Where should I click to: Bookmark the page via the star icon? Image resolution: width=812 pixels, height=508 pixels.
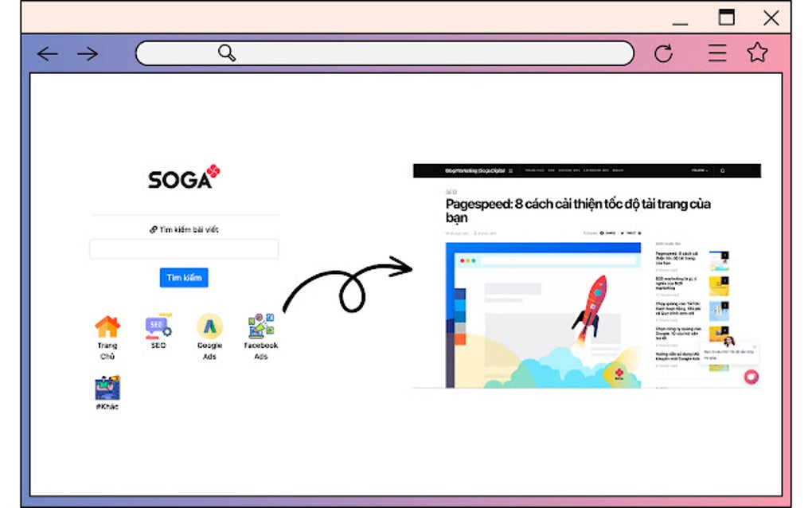coord(754,53)
